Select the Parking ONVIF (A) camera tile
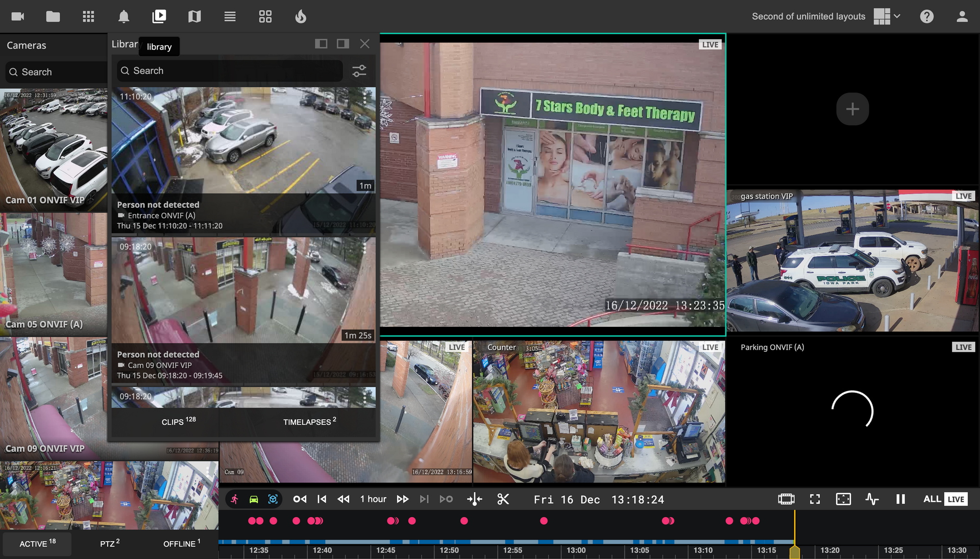The height and width of the screenshot is (559, 980). pyautogui.click(x=853, y=411)
